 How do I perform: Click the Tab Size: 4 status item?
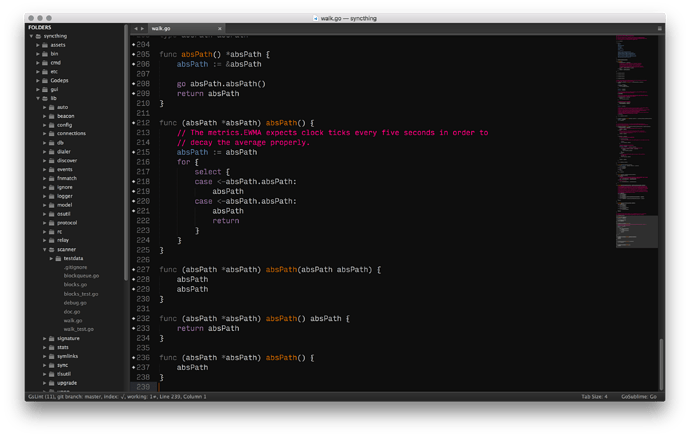point(594,397)
